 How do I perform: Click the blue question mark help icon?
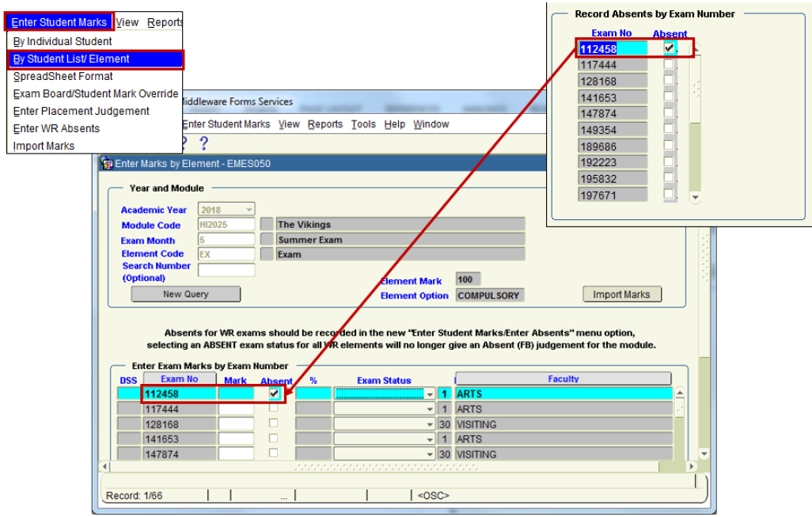point(203,143)
